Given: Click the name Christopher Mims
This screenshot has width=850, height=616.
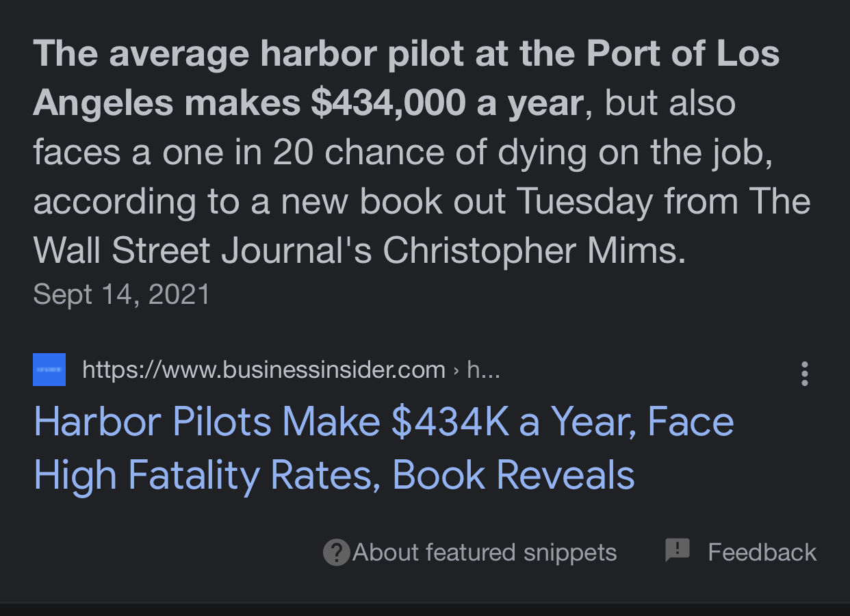Looking at the screenshot, I should pyautogui.click(x=534, y=252).
